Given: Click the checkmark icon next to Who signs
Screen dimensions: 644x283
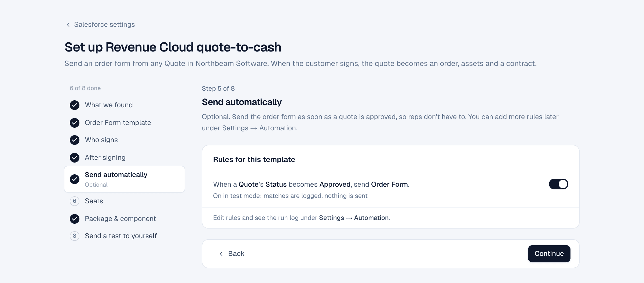Looking at the screenshot, I should (x=75, y=140).
